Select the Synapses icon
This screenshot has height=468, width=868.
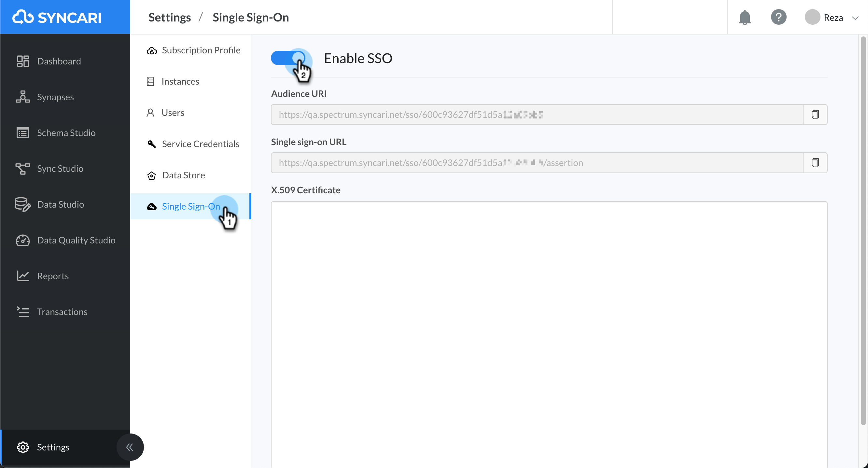pyautogui.click(x=22, y=97)
